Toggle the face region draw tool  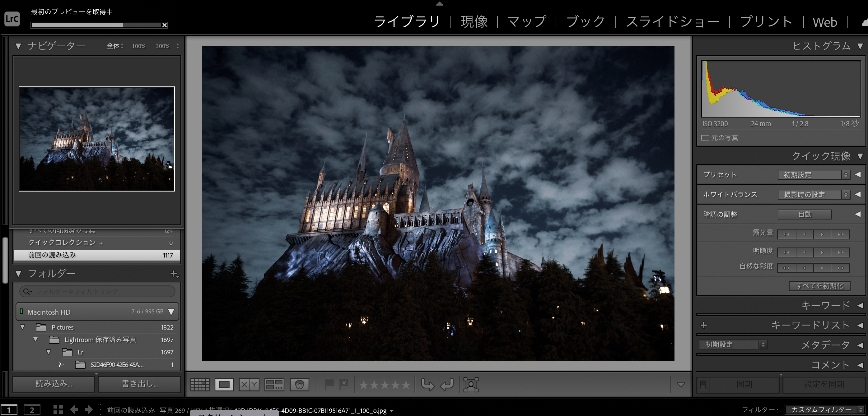(x=471, y=385)
